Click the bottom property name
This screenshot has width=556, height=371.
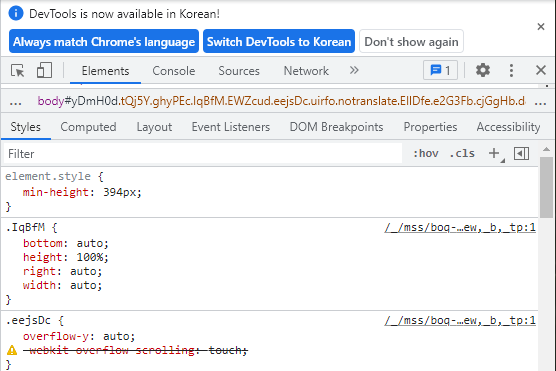43,243
